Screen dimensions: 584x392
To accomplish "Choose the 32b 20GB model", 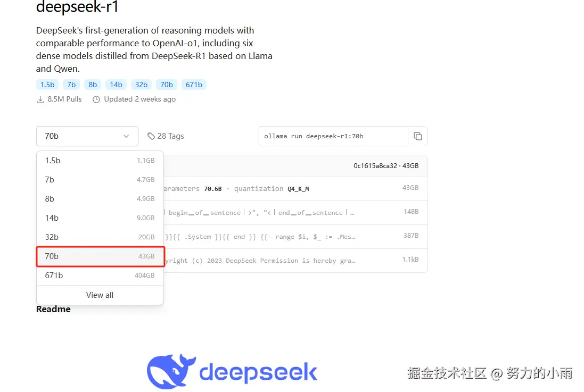I will click(x=100, y=237).
